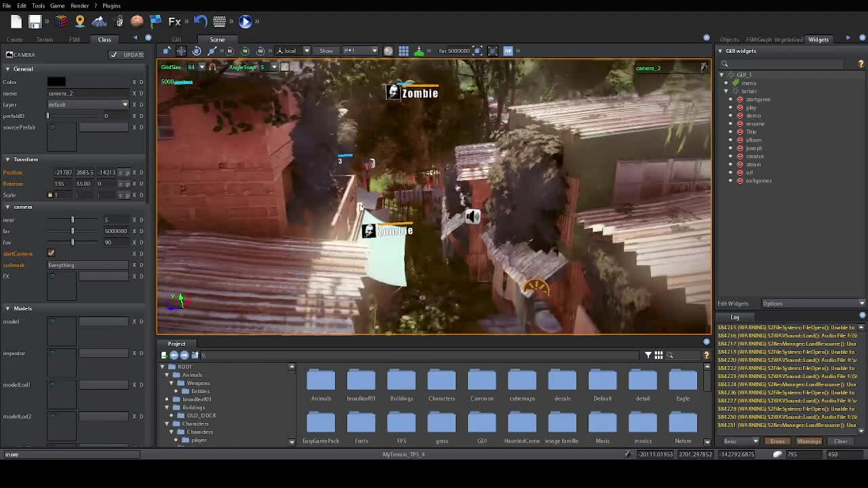Select the exitgames widget
This screenshot has height=488, width=868.
point(758,181)
